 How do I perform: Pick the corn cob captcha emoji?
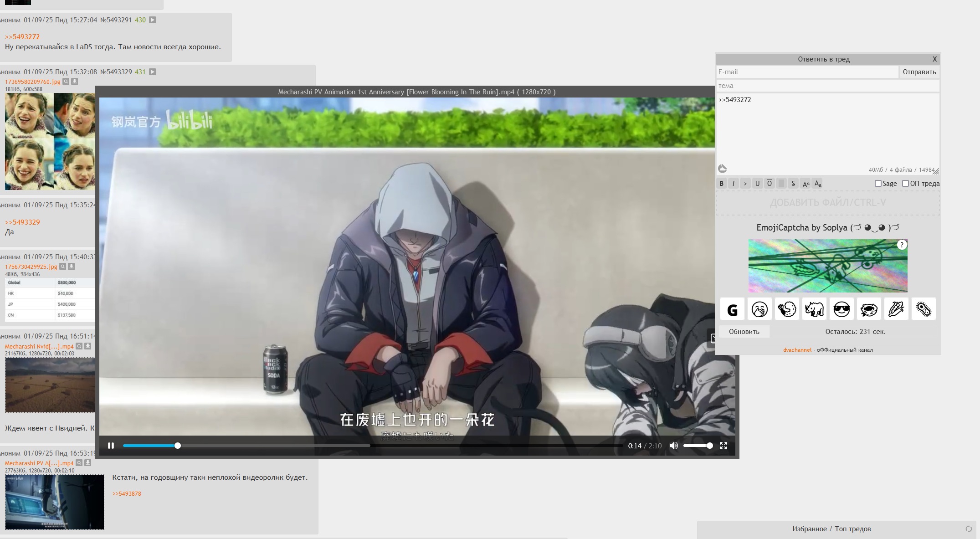[896, 309]
